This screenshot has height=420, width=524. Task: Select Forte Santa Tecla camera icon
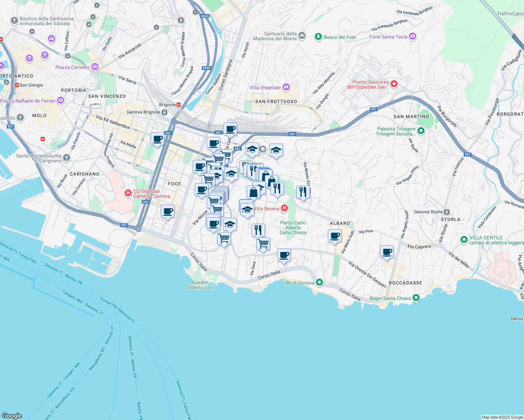point(412,36)
